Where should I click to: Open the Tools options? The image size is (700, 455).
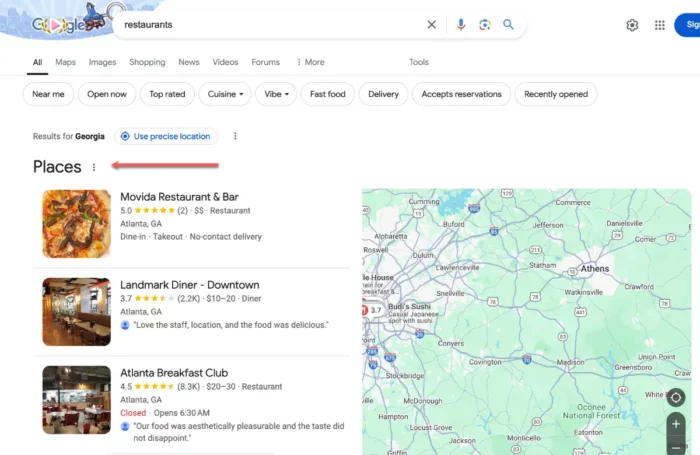click(419, 62)
